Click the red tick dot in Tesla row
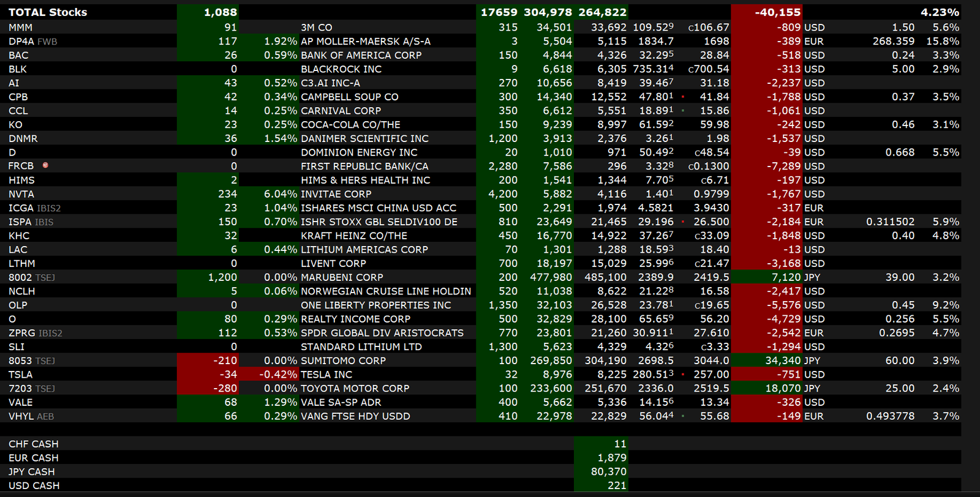Image resolution: width=980 pixels, height=497 pixels. (x=683, y=374)
